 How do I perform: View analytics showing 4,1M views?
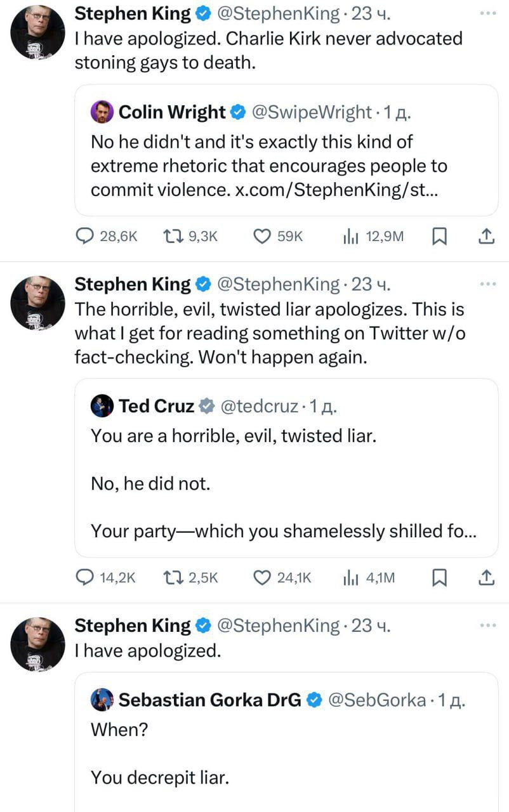(x=351, y=577)
